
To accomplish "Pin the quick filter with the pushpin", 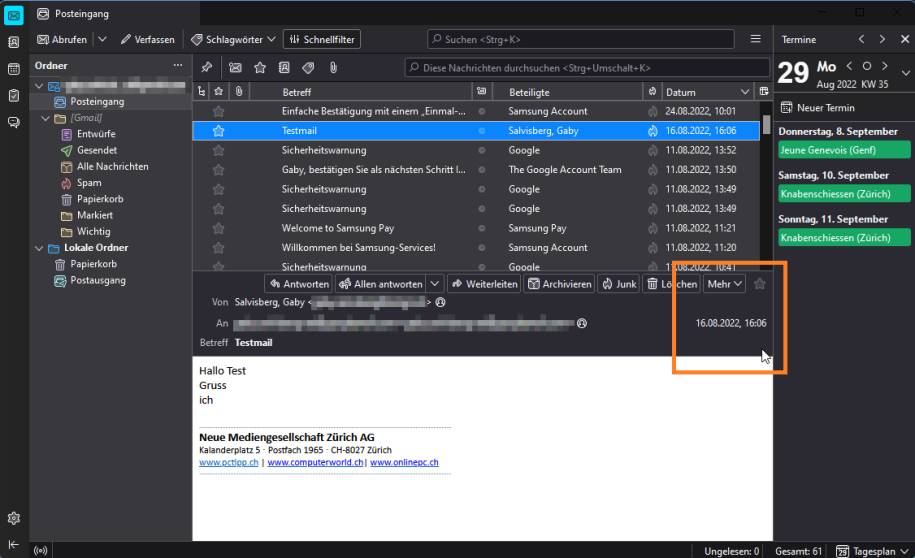I will tap(207, 68).
